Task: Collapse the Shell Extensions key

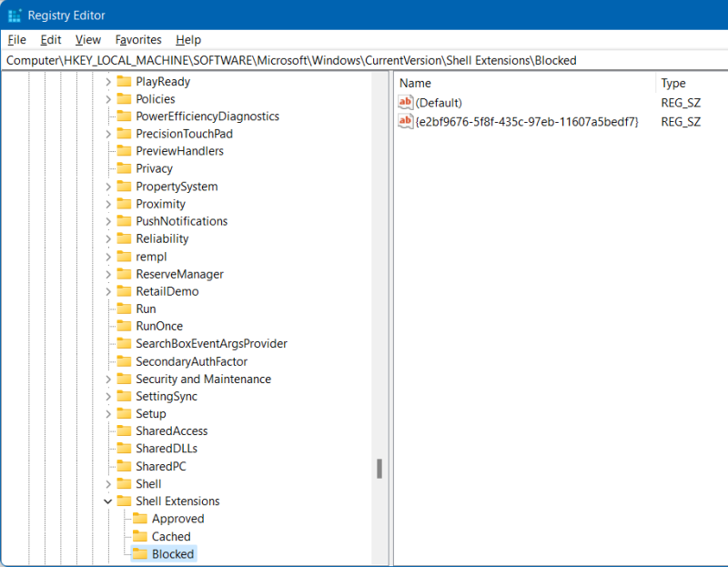Action: pyautogui.click(x=107, y=501)
